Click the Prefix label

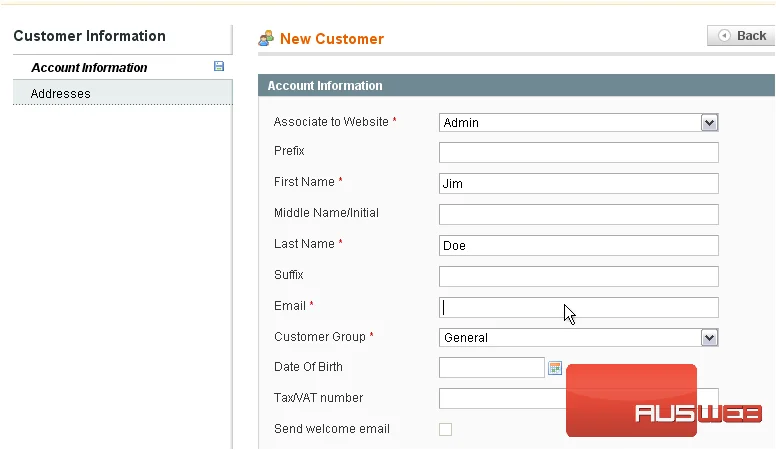click(289, 150)
